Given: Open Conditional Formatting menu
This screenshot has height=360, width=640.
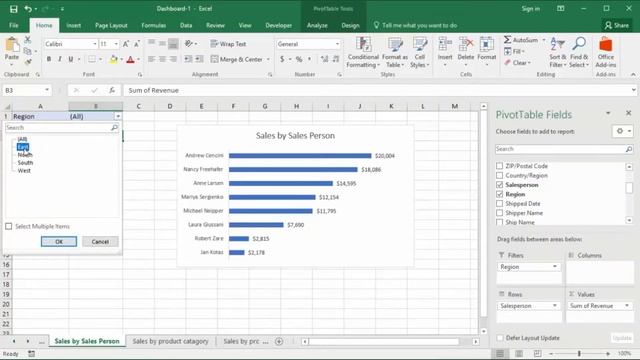Looking at the screenshot, I should tap(363, 52).
